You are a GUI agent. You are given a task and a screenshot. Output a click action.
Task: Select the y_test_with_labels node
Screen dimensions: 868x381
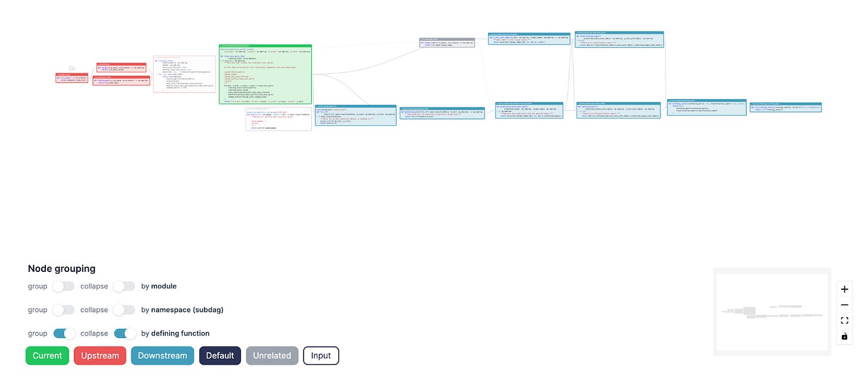coord(528,39)
